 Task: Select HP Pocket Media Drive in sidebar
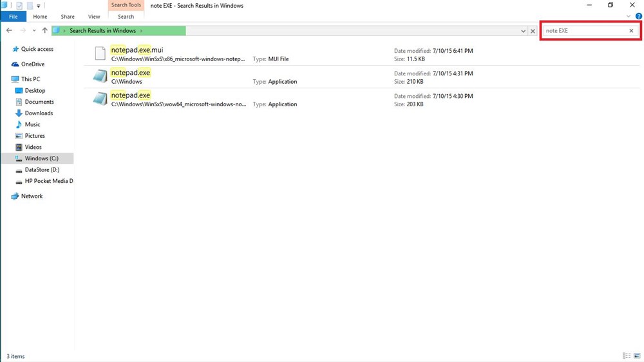[48, 181]
